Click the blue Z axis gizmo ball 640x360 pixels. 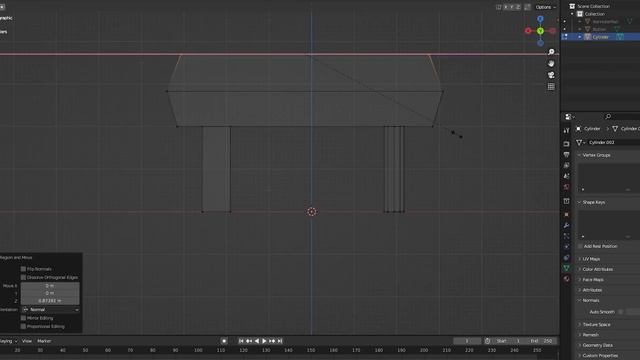[x=540, y=19]
